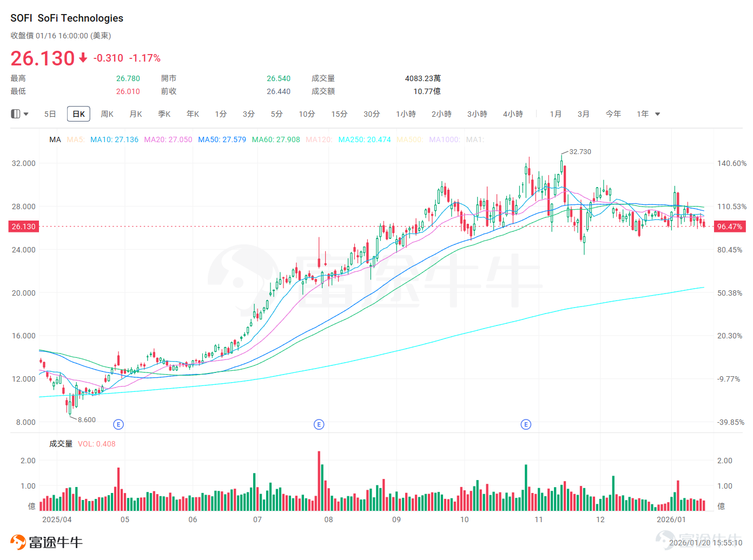Select the 1分 interval

coord(221,114)
